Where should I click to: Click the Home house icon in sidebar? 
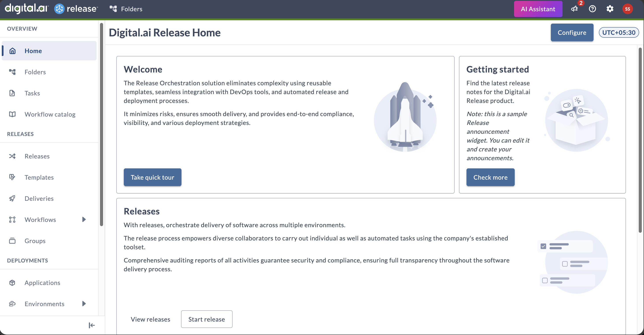pos(12,51)
